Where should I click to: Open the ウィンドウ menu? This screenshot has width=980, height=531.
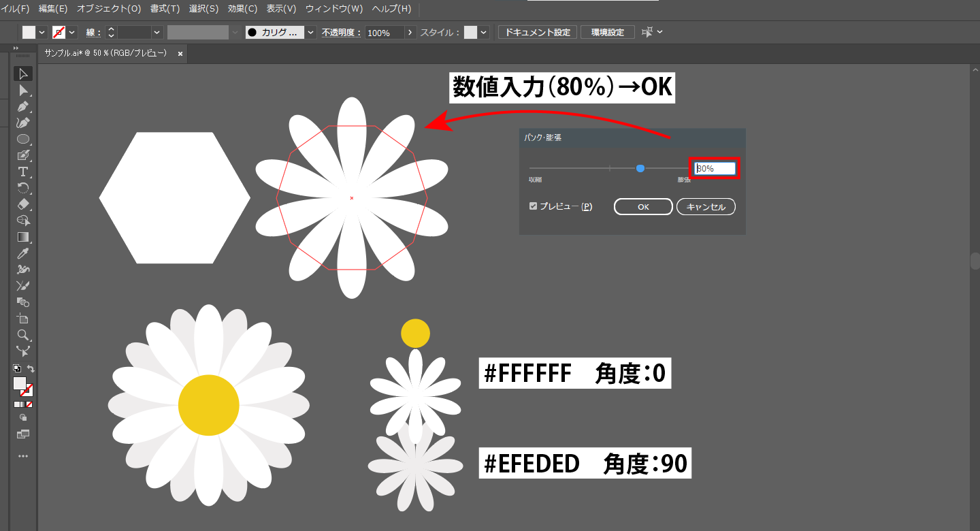click(x=335, y=9)
